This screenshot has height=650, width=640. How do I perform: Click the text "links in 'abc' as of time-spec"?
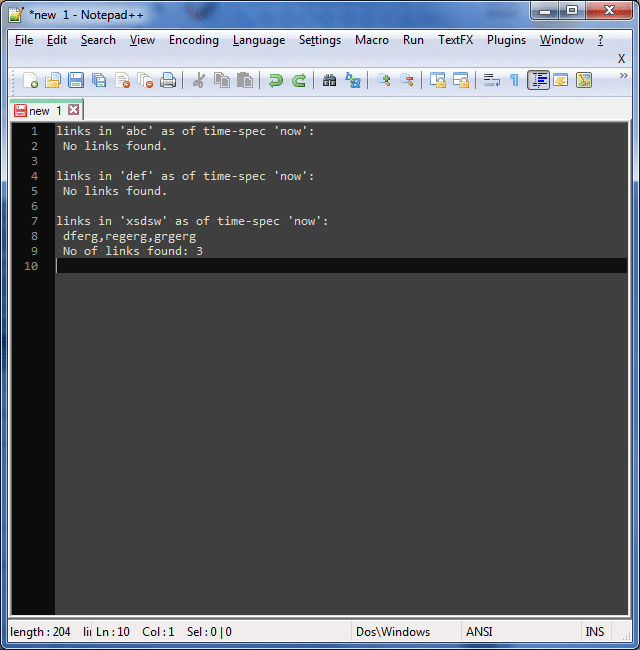coord(161,131)
